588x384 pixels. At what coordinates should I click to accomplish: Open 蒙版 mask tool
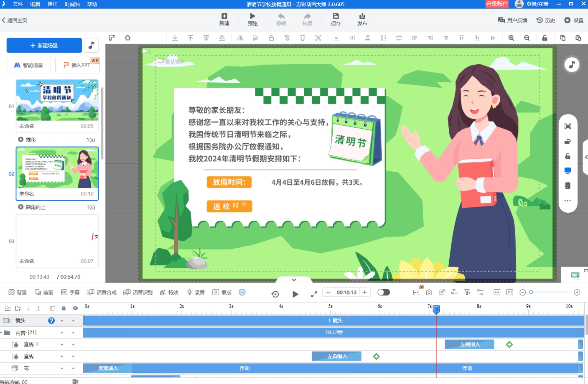(x=222, y=292)
